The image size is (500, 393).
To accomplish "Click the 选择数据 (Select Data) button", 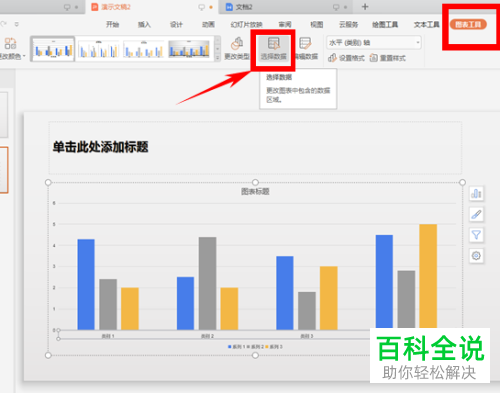I will point(273,49).
